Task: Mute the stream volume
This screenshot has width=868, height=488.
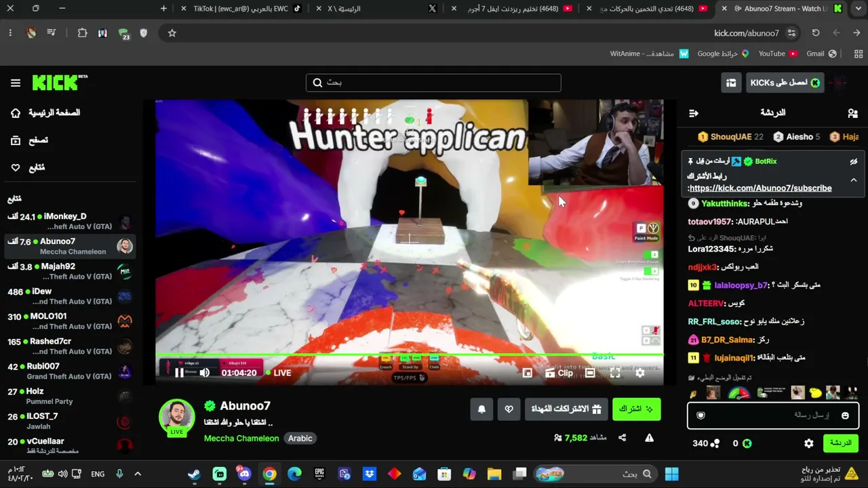Action: pyautogui.click(x=205, y=373)
